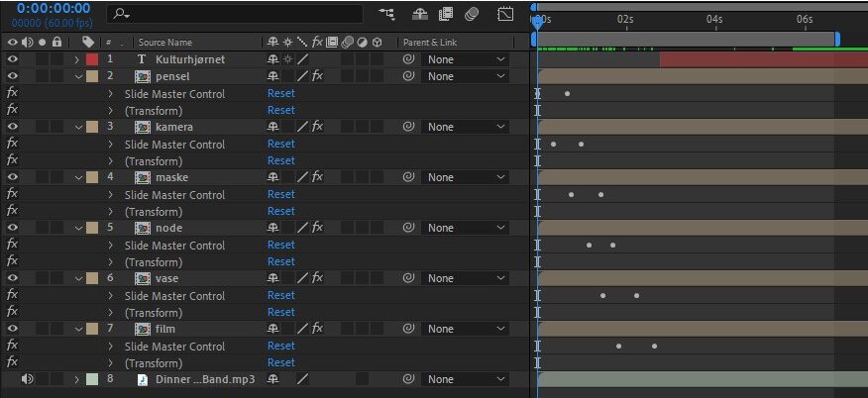Click the pick whip on kamera layer
868x398 pixels.
click(x=407, y=127)
